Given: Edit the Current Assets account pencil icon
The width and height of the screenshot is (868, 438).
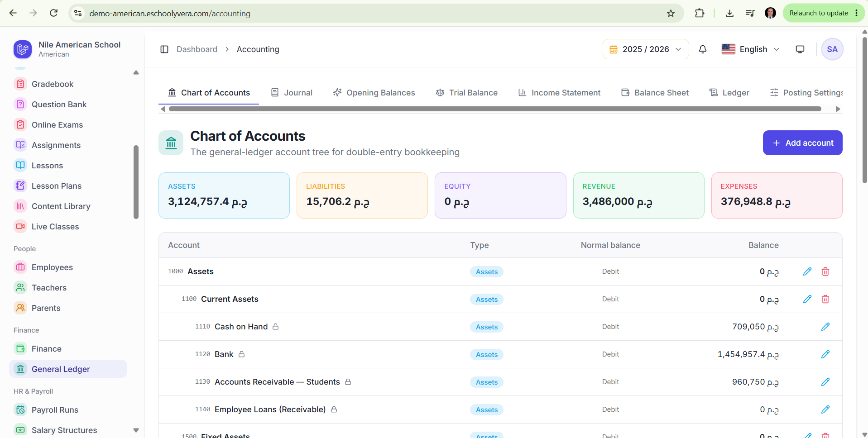Looking at the screenshot, I should click(x=807, y=299).
